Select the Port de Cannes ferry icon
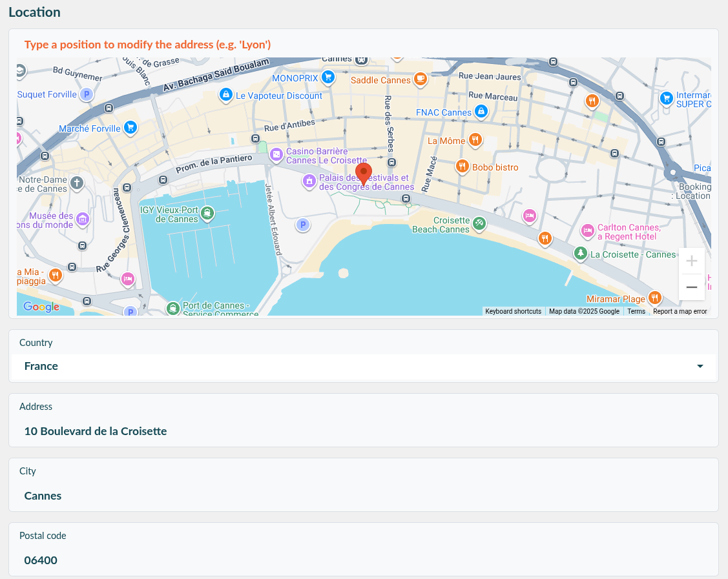Image resolution: width=728 pixels, height=579 pixels. [x=173, y=308]
